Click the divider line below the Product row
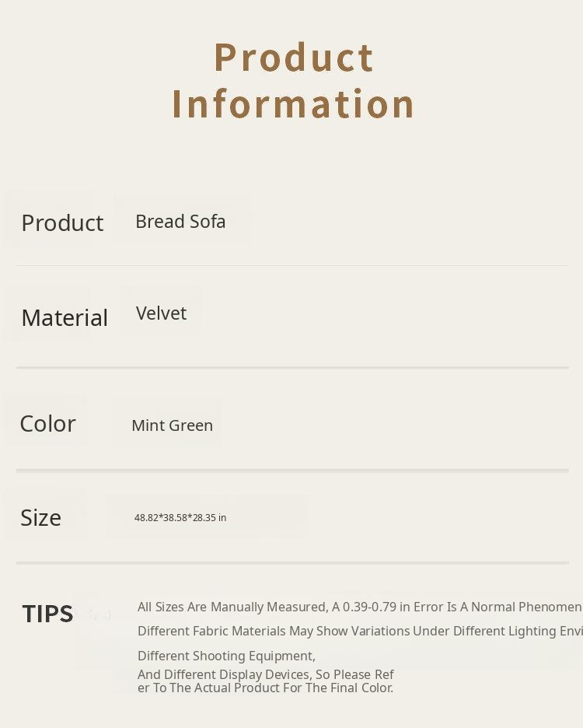The height and width of the screenshot is (728, 583). (292, 266)
